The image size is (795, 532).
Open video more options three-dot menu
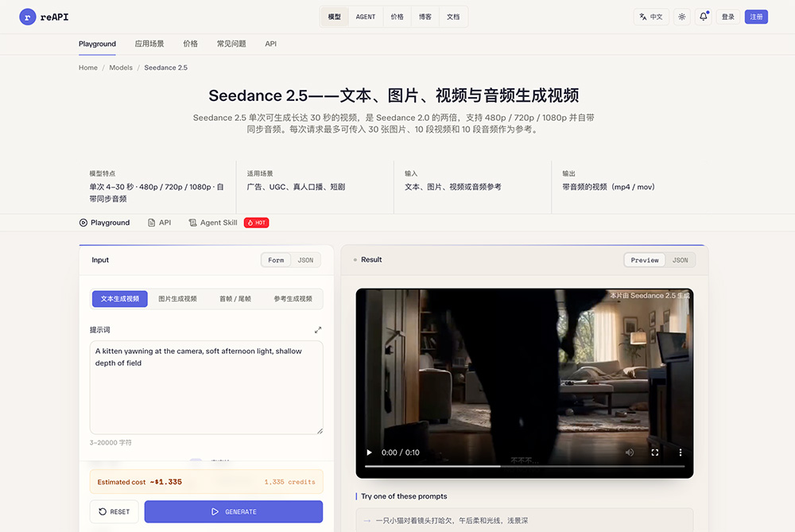tap(680, 452)
